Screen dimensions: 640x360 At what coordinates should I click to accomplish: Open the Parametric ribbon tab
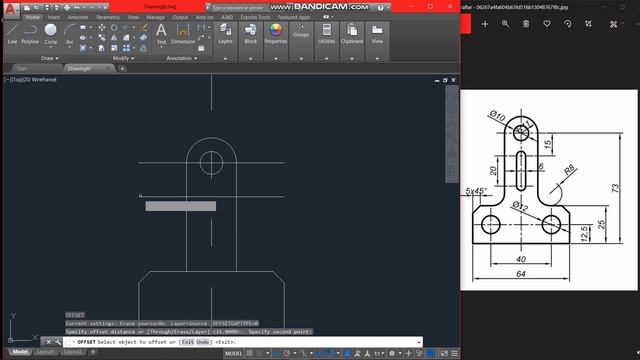108,17
